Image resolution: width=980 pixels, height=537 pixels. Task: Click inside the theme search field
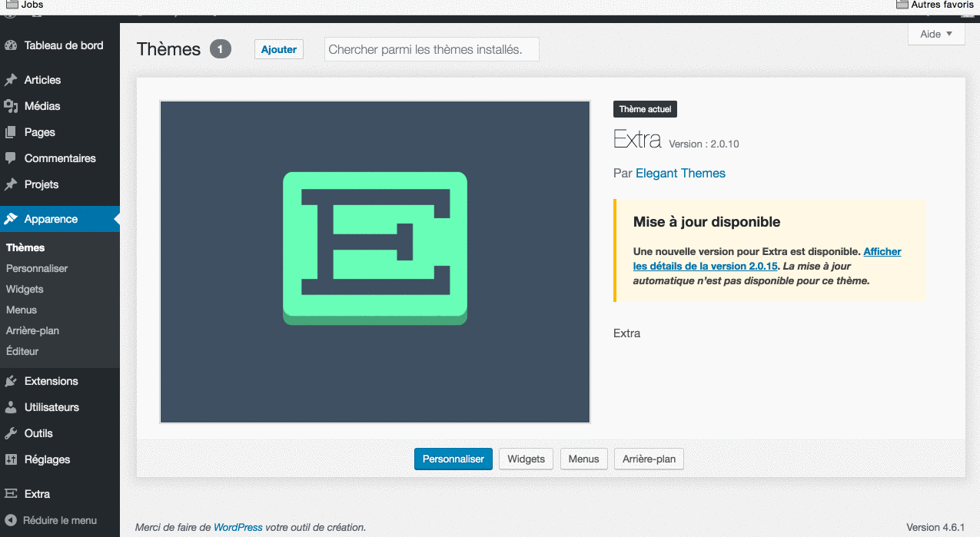431,49
